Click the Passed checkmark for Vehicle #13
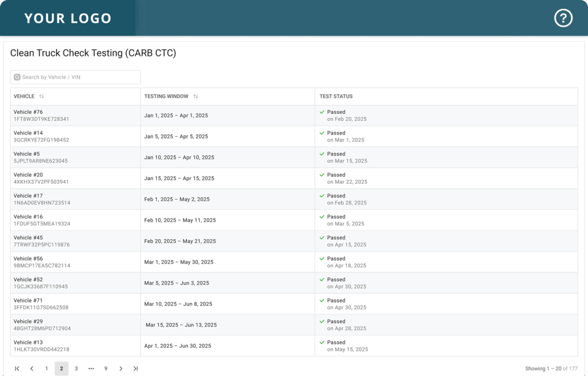 pyautogui.click(x=322, y=342)
